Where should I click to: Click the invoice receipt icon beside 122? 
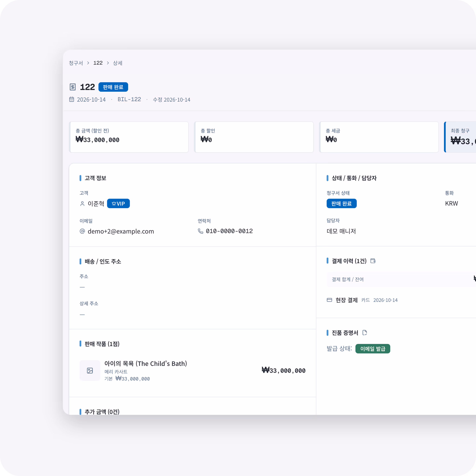click(x=72, y=87)
